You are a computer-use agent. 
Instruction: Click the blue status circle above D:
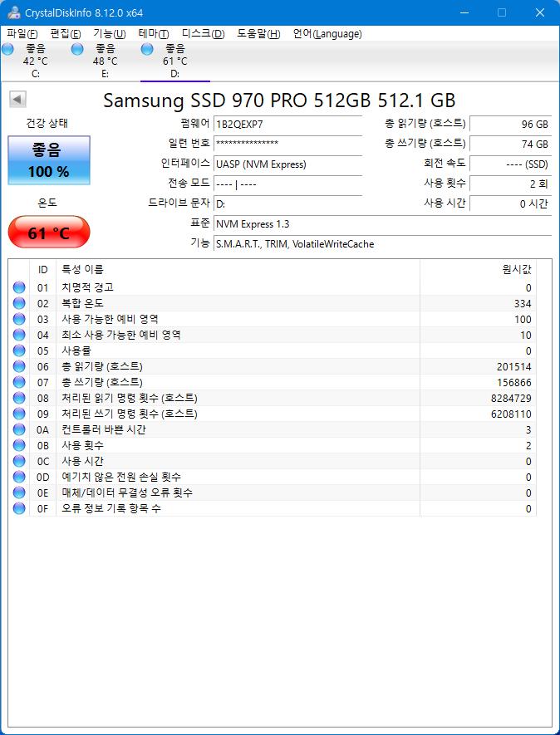(x=147, y=49)
